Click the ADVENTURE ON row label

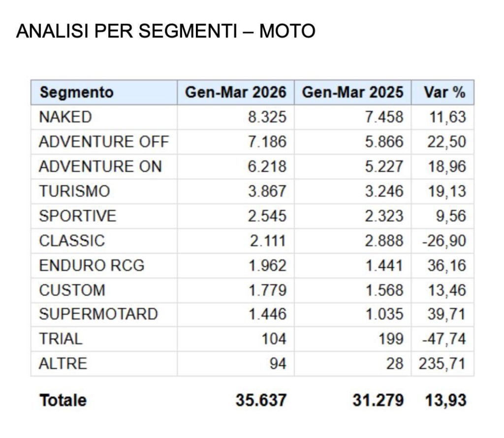(100, 167)
